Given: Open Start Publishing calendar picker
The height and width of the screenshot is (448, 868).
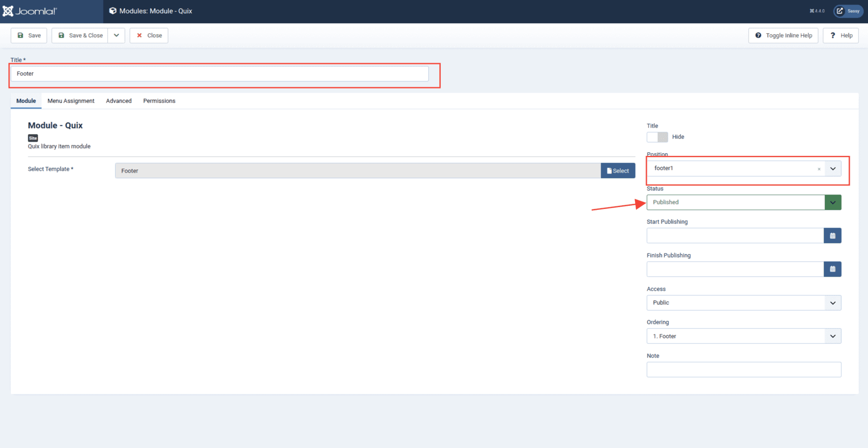Looking at the screenshot, I should 832,236.
